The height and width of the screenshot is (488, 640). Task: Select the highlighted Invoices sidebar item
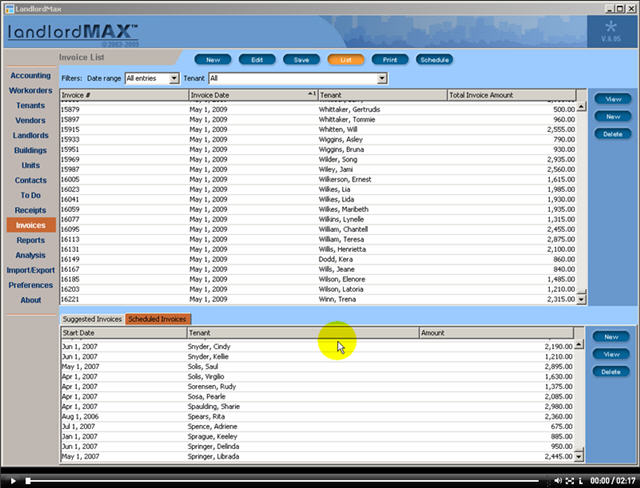click(31, 225)
